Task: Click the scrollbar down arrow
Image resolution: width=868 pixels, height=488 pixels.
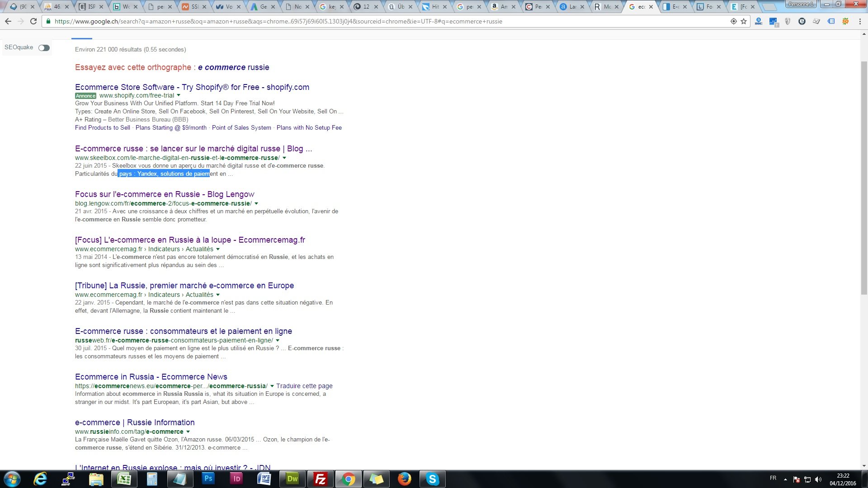Action: (x=864, y=466)
